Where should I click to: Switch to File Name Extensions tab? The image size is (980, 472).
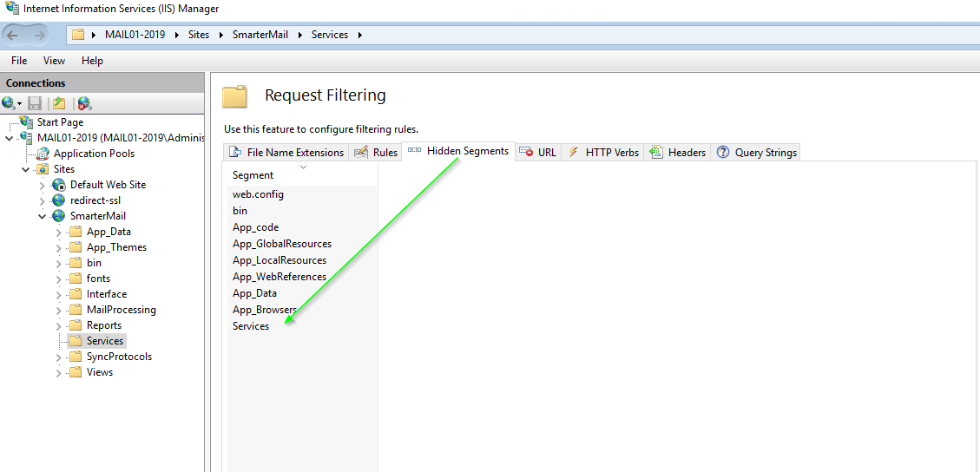point(286,153)
